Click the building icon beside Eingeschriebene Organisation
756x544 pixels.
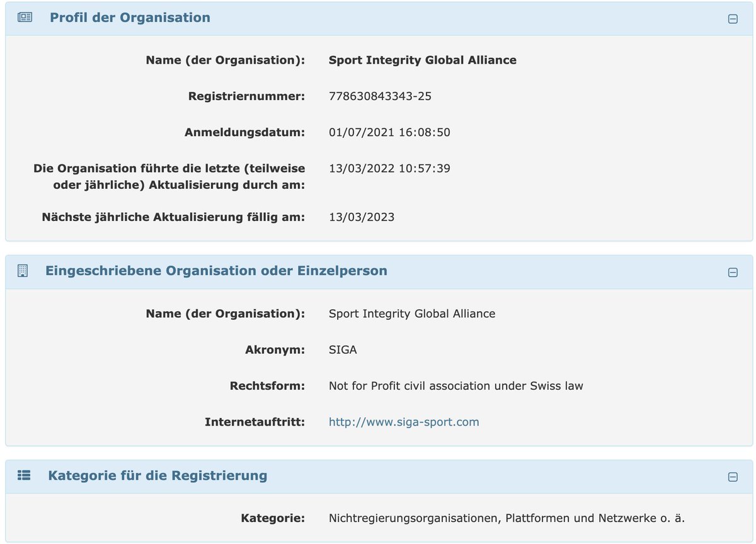[x=23, y=271]
